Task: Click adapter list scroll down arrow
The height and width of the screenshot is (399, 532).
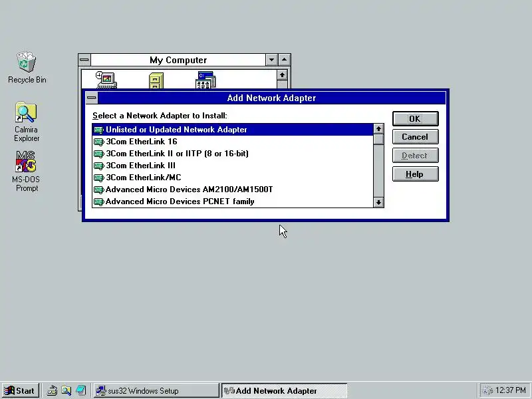Action: (x=378, y=202)
